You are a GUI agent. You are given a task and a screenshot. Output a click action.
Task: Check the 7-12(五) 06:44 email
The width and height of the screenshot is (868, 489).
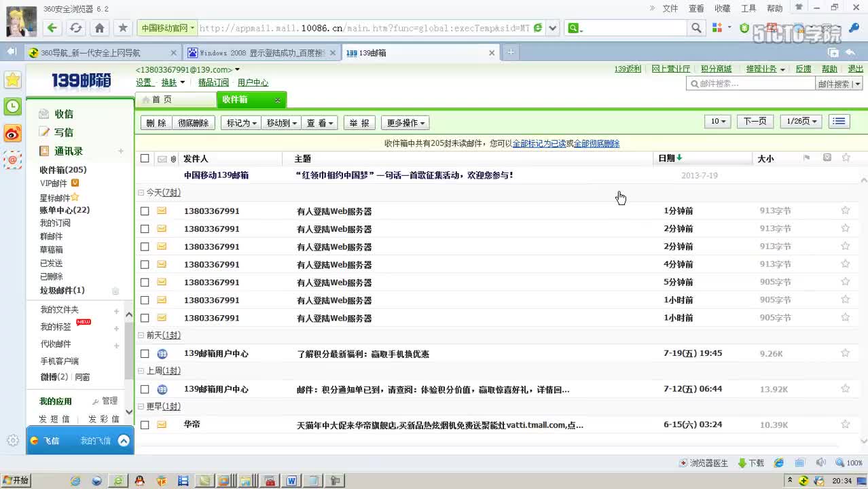(x=145, y=389)
